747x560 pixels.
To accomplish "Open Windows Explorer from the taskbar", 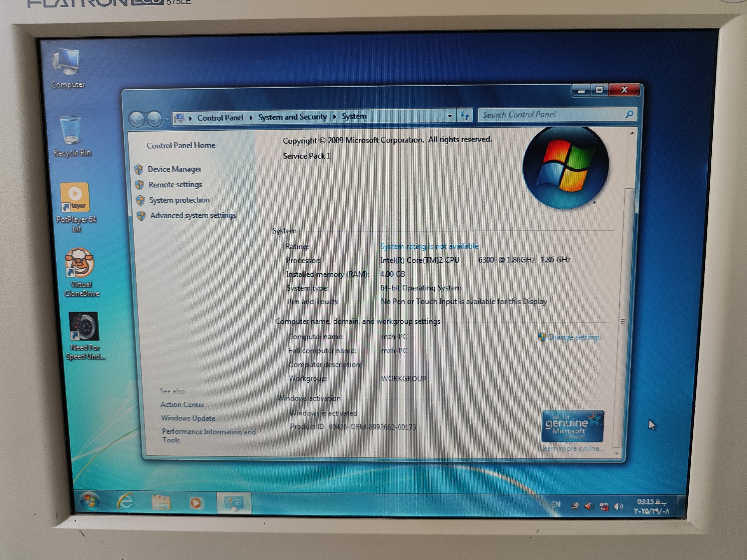I will 161,502.
